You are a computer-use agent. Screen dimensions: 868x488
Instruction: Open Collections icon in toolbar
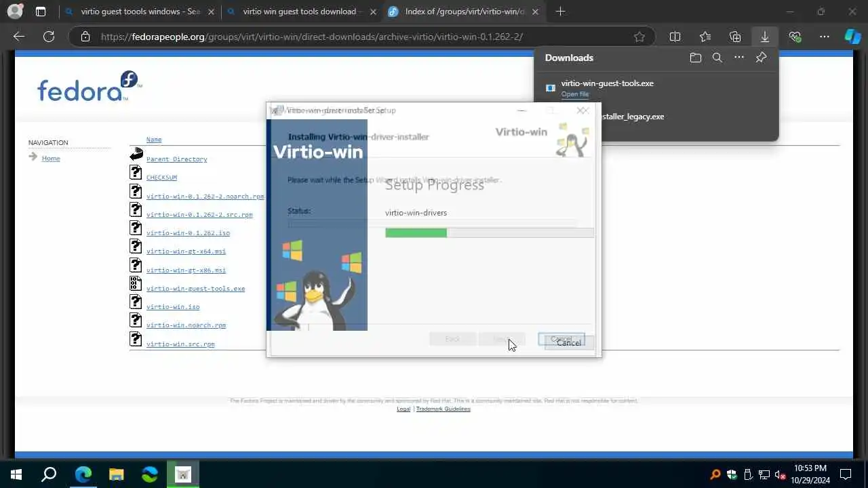735,37
